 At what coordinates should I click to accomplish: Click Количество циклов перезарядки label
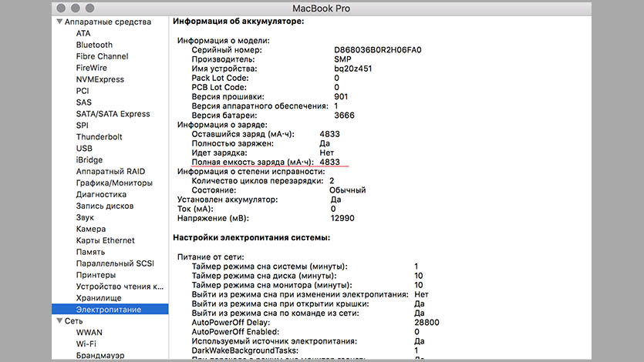click(257, 181)
